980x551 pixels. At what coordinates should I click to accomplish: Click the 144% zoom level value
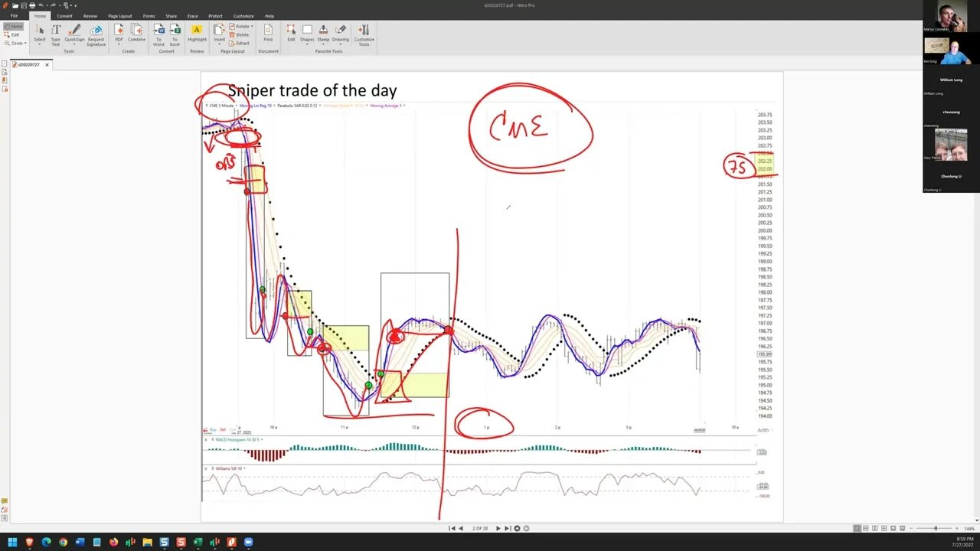[x=969, y=529]
